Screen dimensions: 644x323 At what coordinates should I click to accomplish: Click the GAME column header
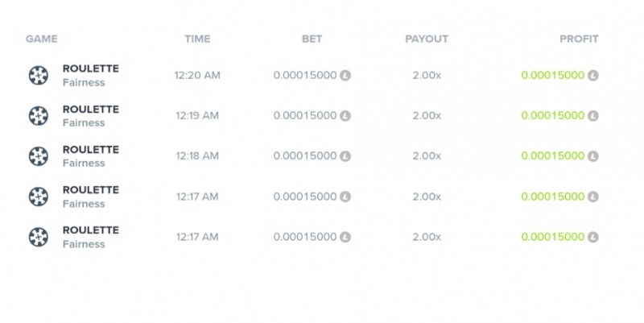pyautogui.click(x=42, y=39)
